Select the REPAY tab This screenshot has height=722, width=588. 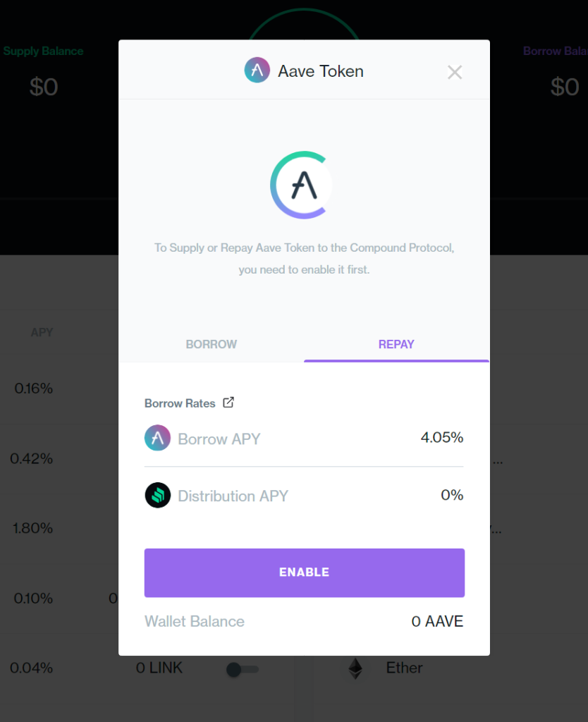point(396,344)
